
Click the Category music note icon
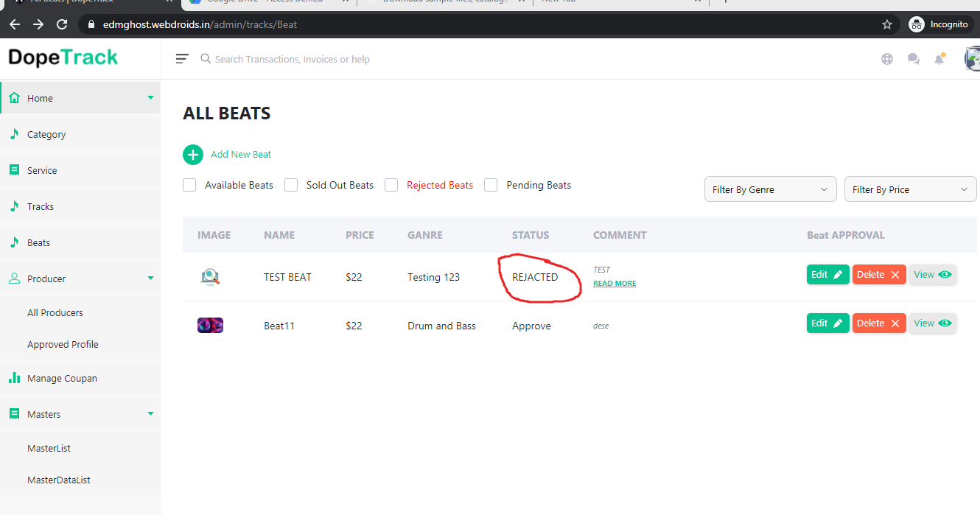point(14,134)
